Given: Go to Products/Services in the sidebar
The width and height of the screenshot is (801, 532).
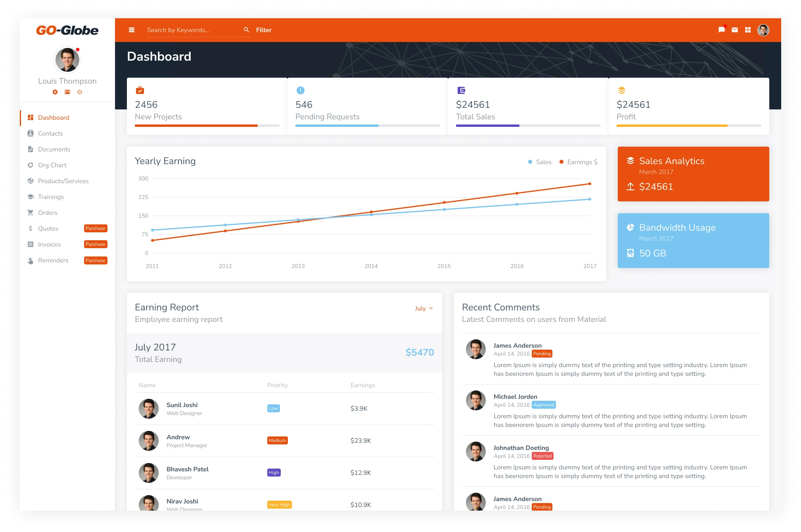Looking at the screenshot, I should pyautogui.click(x=63, y=181).
